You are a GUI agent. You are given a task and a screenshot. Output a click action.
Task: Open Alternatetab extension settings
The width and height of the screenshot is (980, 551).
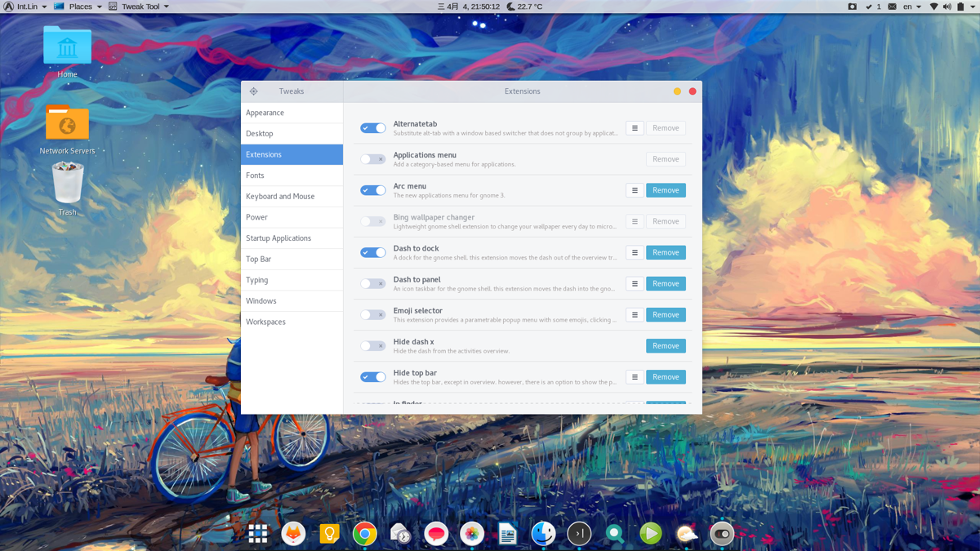(x=635, y=128)
